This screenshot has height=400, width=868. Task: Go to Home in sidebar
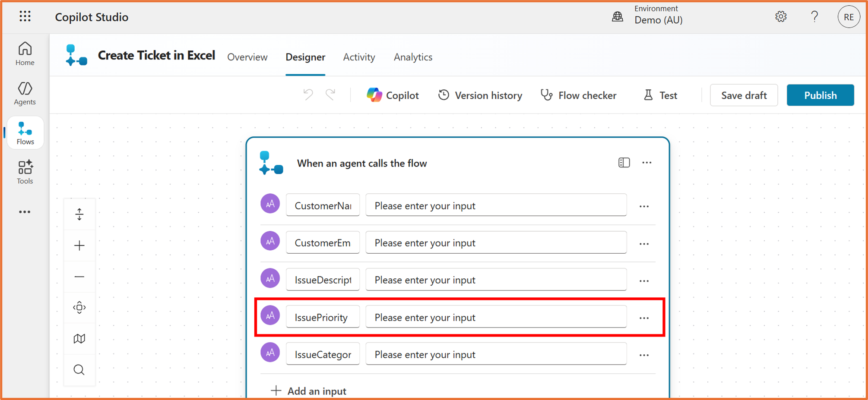click(25, 54)
